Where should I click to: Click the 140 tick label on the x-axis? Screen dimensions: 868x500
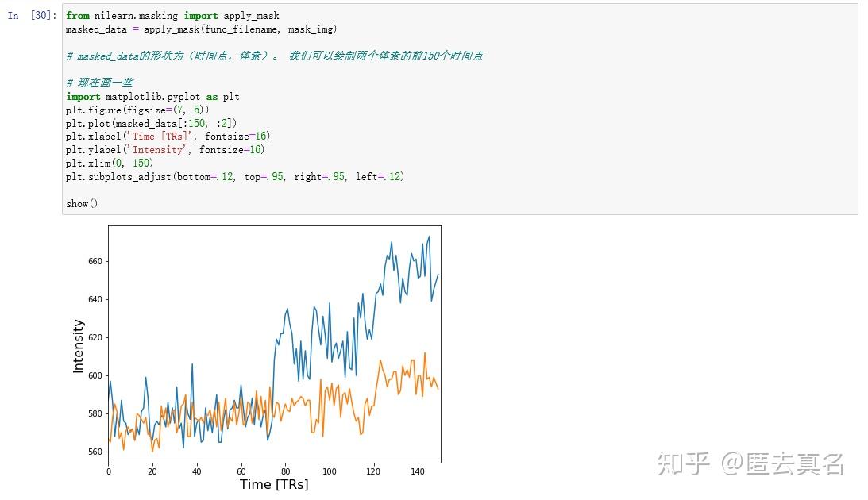click(419, 471)
